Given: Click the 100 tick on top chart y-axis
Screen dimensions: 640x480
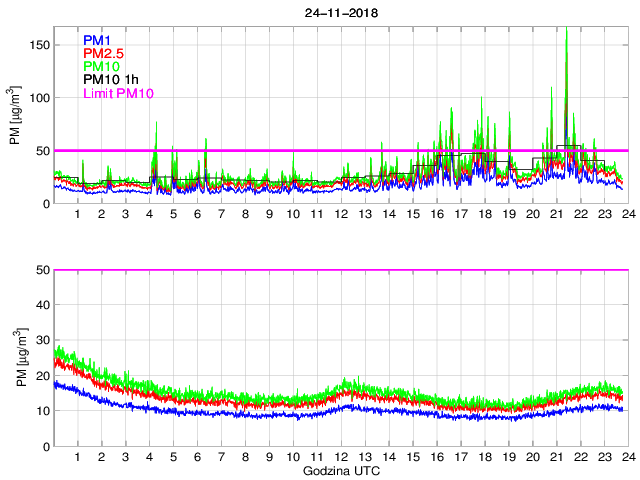Looking at the screenshot, I should [x=39, y=98].
